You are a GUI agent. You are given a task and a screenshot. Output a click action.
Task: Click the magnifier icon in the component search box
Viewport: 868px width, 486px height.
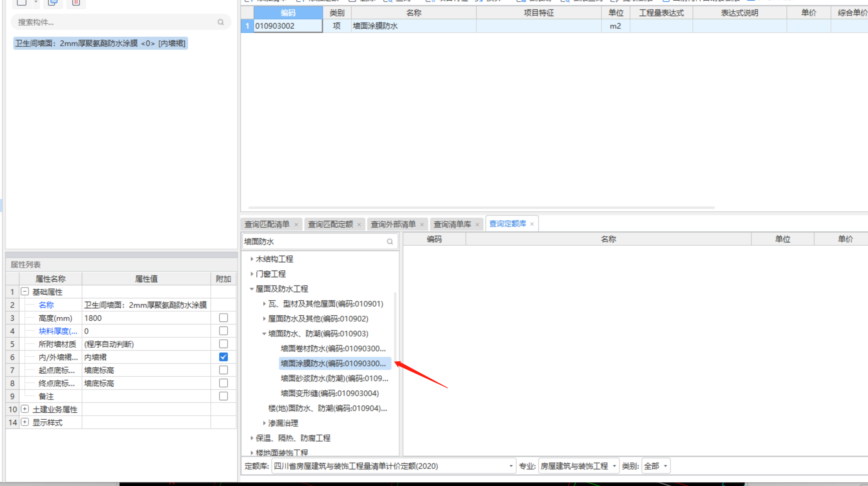click(221, 22)
